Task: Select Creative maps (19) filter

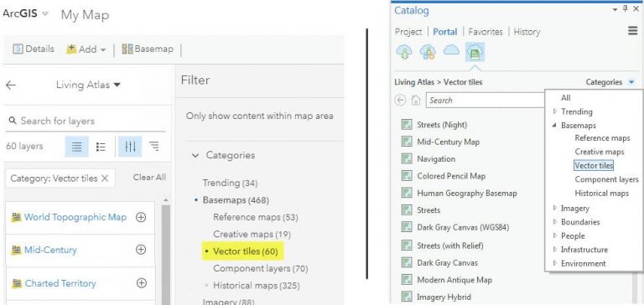Action: (x=252, y=235)
